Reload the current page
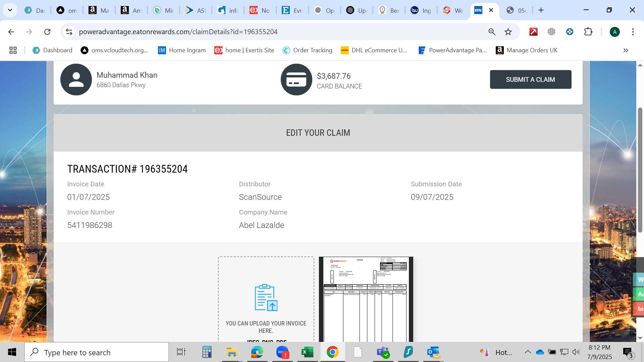The height and width of the screenshot is (362, 644). tap(47, 32)
